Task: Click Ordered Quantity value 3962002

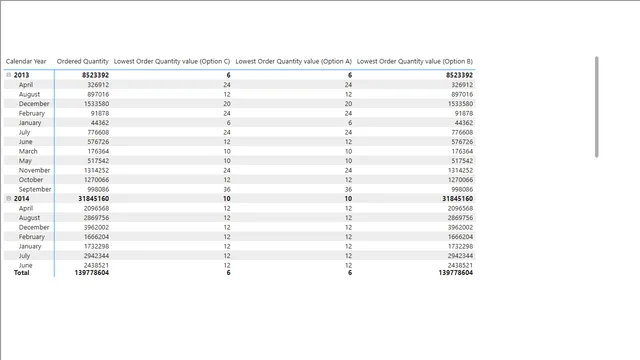Action: point(96,227)
